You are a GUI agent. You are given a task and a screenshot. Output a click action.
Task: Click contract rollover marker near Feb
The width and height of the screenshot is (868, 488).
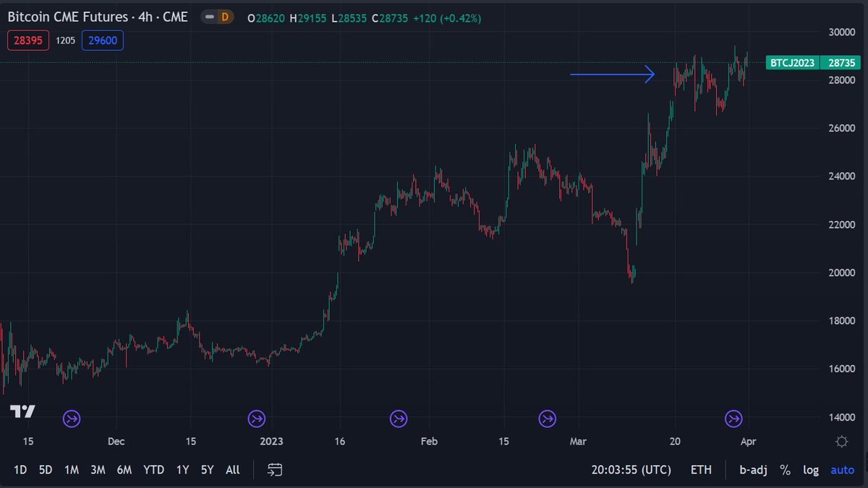point(399,418)
